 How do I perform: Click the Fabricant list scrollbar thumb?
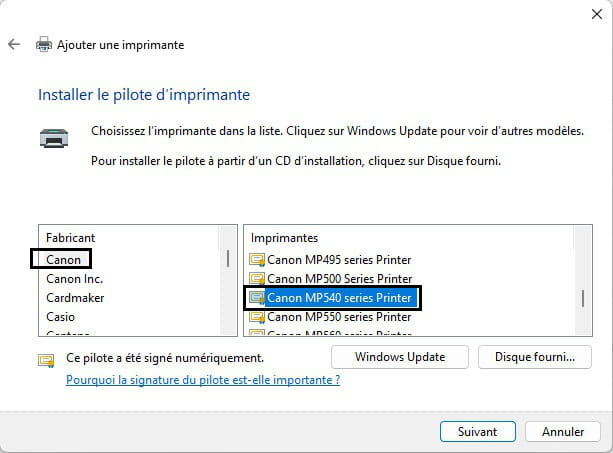coord(228,259)
